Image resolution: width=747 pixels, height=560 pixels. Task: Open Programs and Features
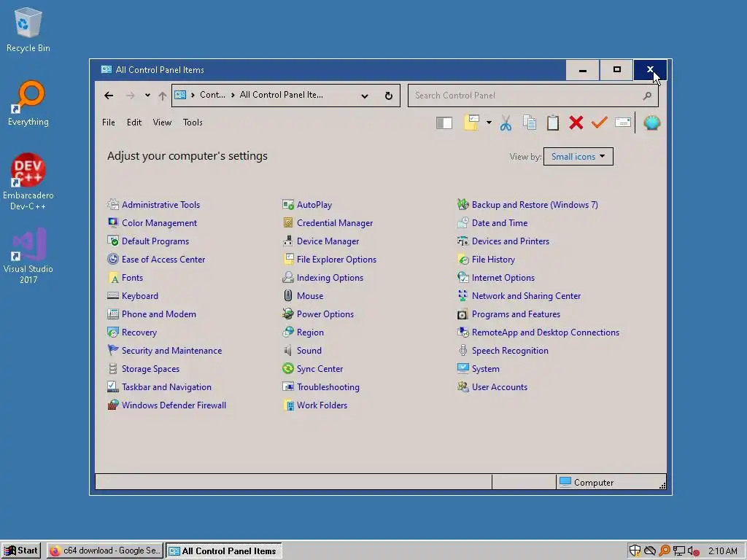click(516, 314)
